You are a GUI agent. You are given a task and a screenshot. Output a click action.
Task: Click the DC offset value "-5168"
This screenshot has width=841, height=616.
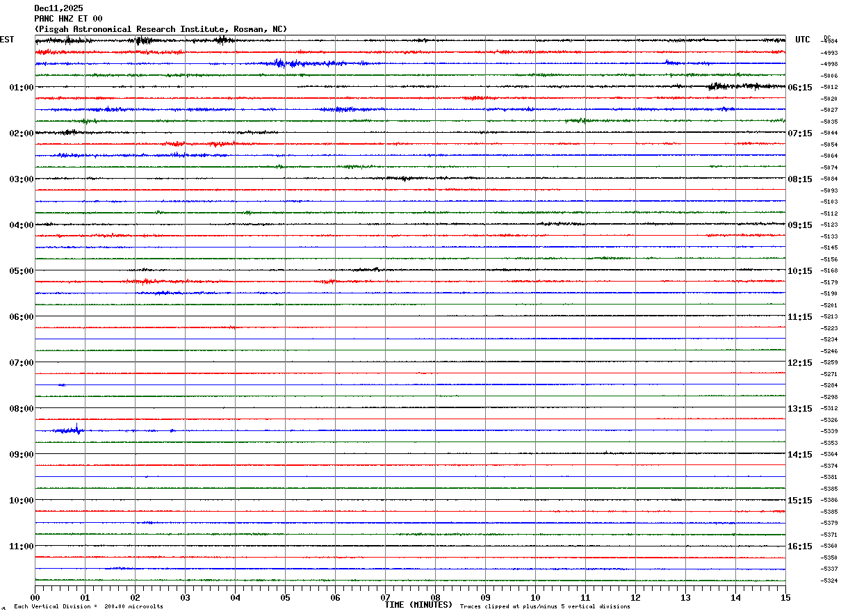(830, 270)
